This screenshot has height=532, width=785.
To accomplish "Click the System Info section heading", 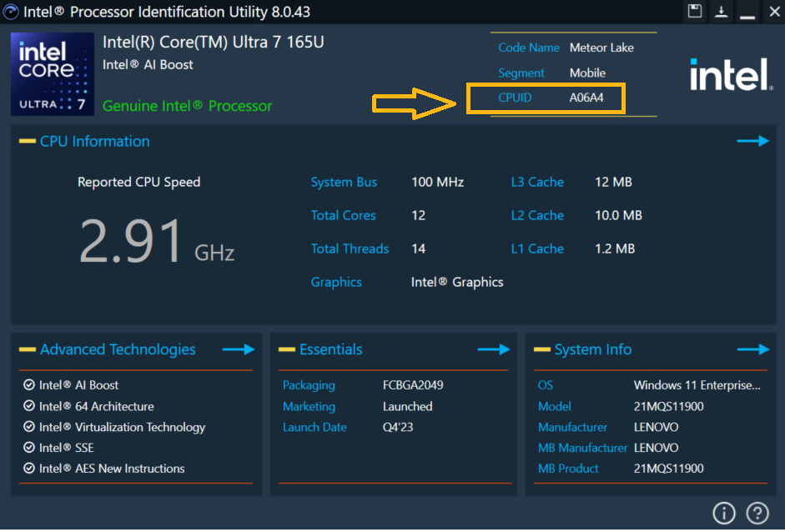I will tap(593, 350).
